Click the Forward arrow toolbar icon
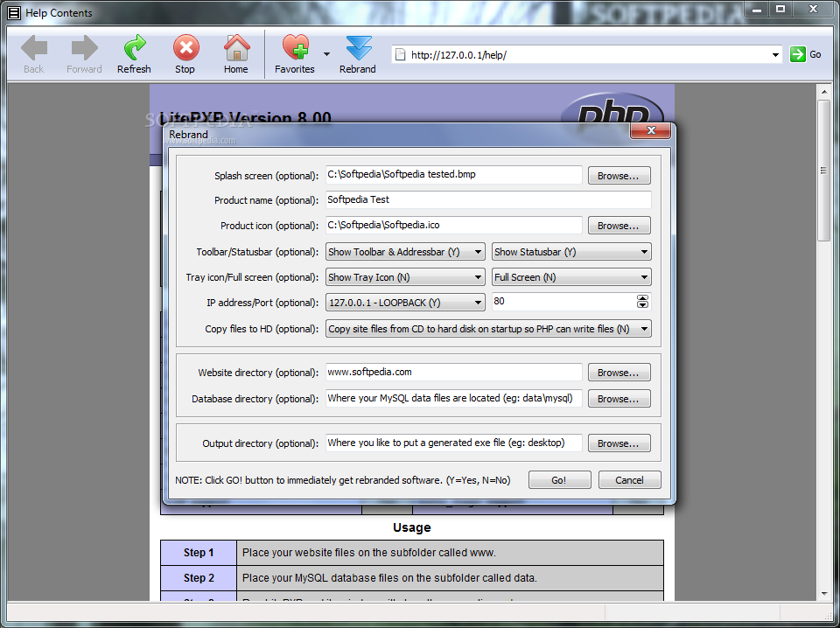Image resolution: width=840 pixels, height=628 pixels. tap(84, 49)
